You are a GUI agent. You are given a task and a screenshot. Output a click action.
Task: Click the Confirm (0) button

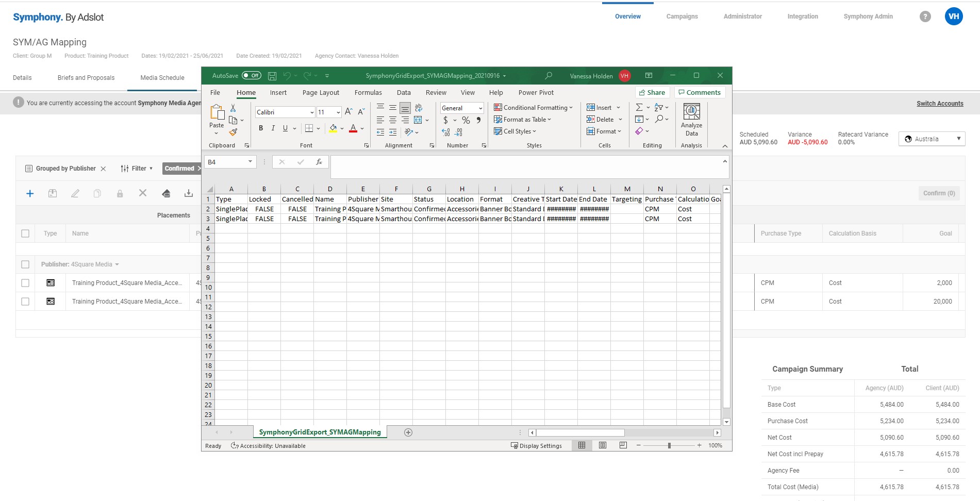(939, 193)
